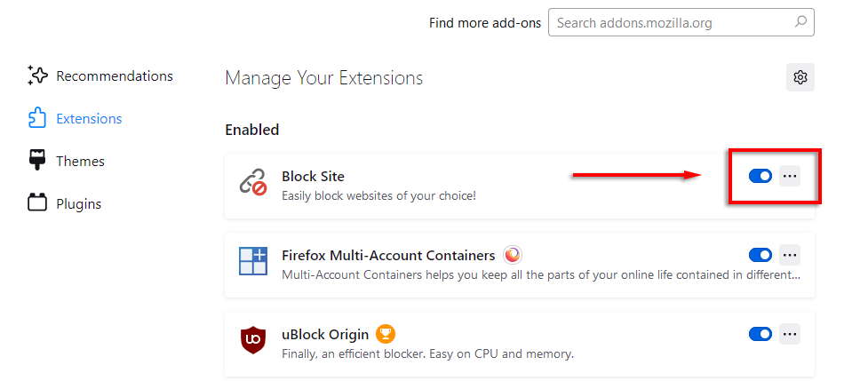
Task: Open Block Site more options menu
Action: coord(790,177)
